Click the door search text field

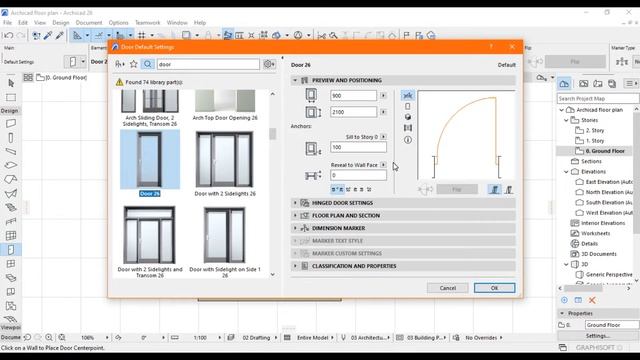208,64
